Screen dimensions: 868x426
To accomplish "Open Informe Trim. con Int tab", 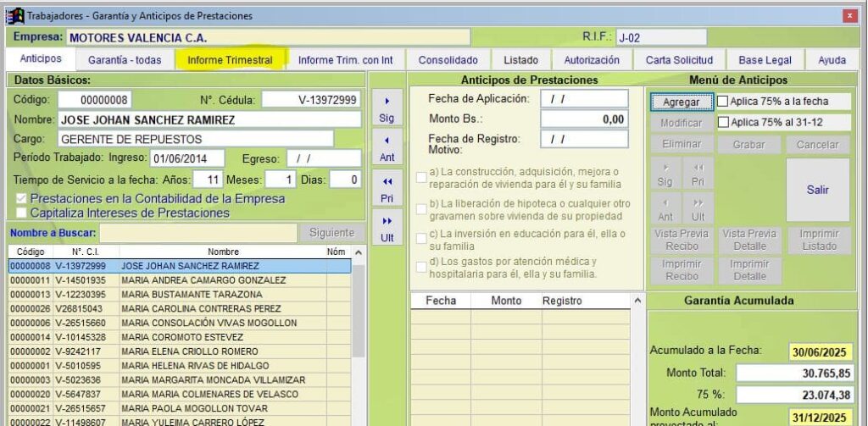I will click(x=346, y=60).
